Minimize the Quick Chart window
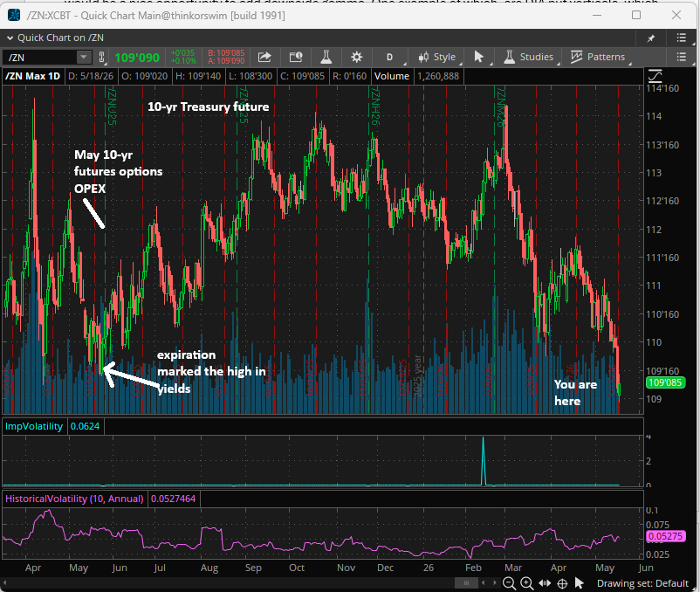The image size is (700, 592). 597,15
